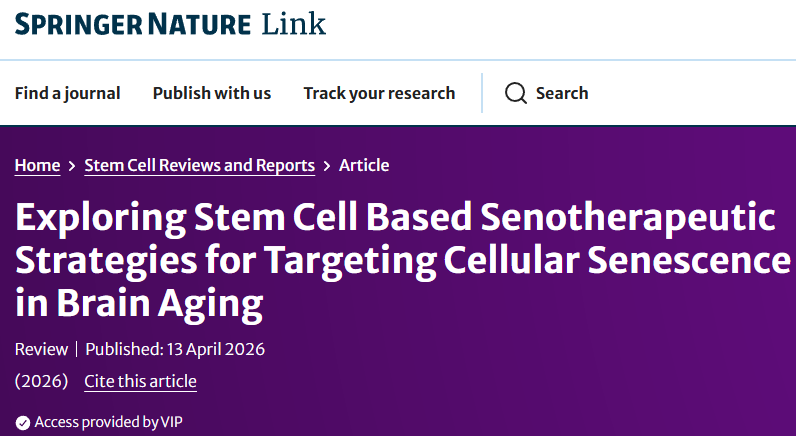The height and width of the screenshot is (436, 796).
Task: Click the vertical divider left of Search
Action: click(x=483, y=93)
